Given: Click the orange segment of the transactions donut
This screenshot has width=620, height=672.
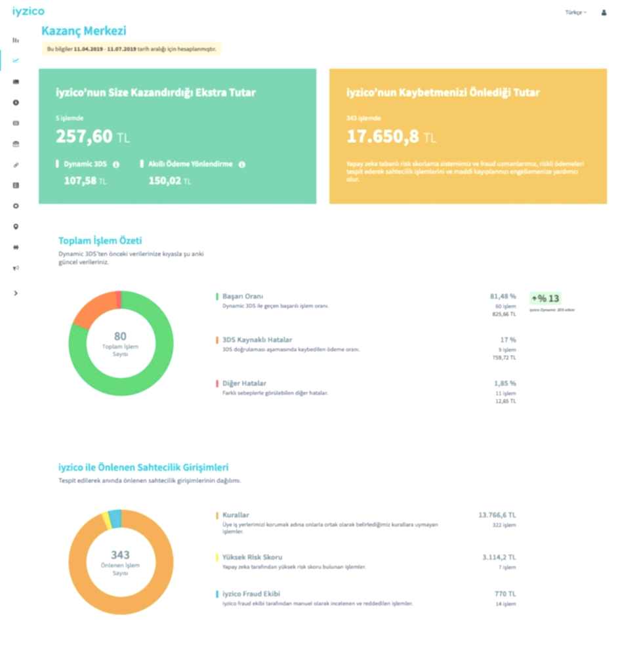Looking at the screenshot, I should coord(94,308).
